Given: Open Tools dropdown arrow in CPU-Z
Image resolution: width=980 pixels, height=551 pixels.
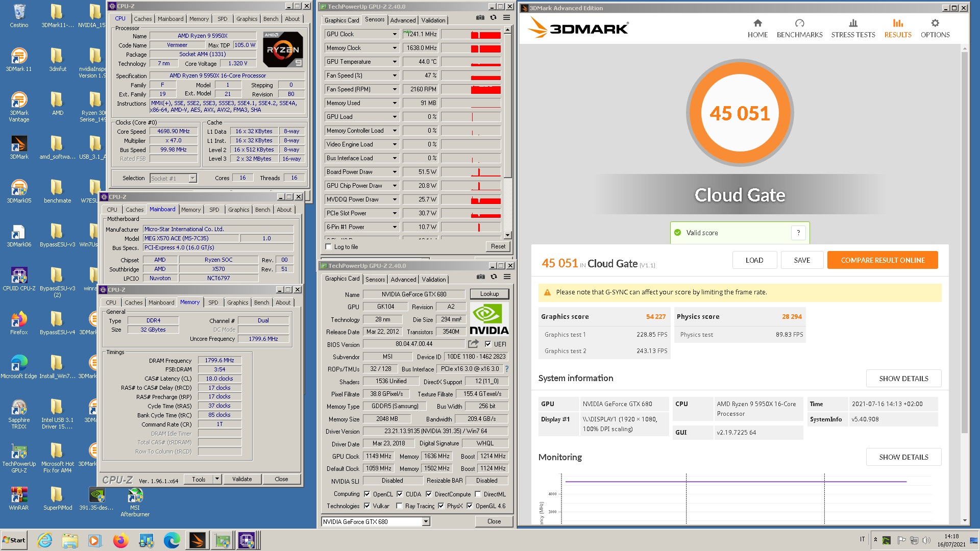Looking at the screenshot, I should pos(217,479).
